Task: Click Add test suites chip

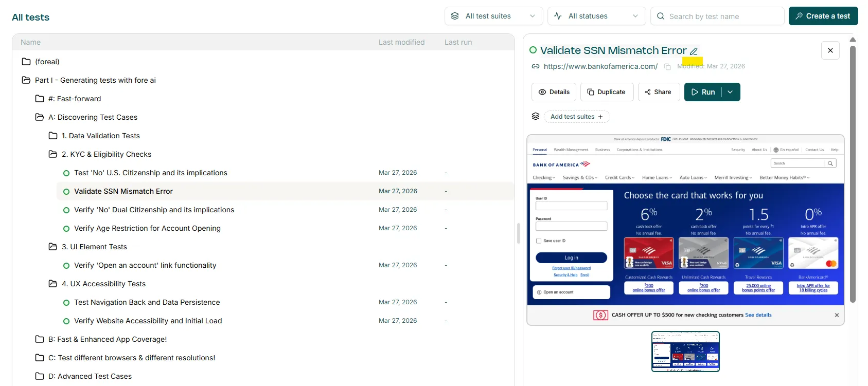Action: (577, 117)
